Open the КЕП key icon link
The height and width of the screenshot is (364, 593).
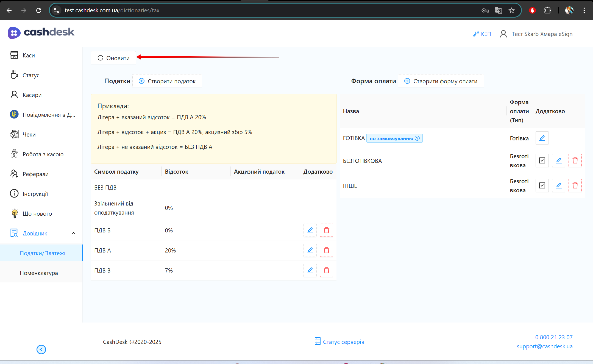(482, 34)
